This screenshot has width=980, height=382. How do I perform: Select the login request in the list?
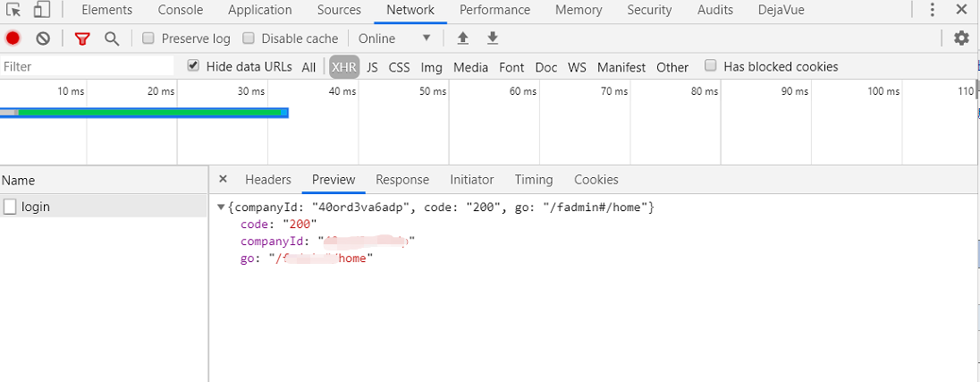click(36, 207)
